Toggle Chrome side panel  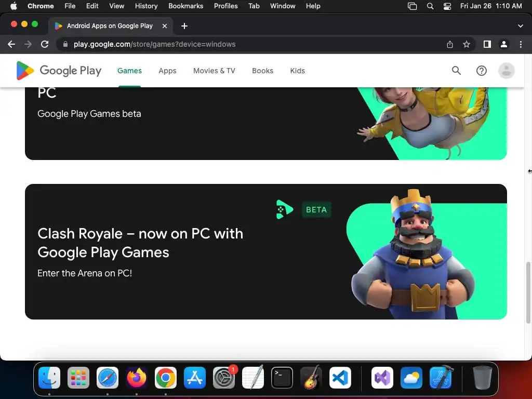[487, 44]
